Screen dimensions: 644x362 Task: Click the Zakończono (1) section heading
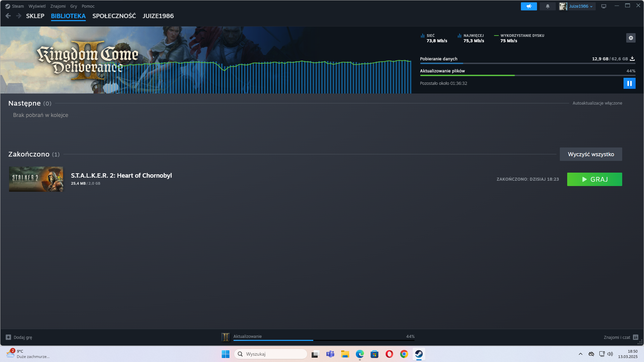34,154
